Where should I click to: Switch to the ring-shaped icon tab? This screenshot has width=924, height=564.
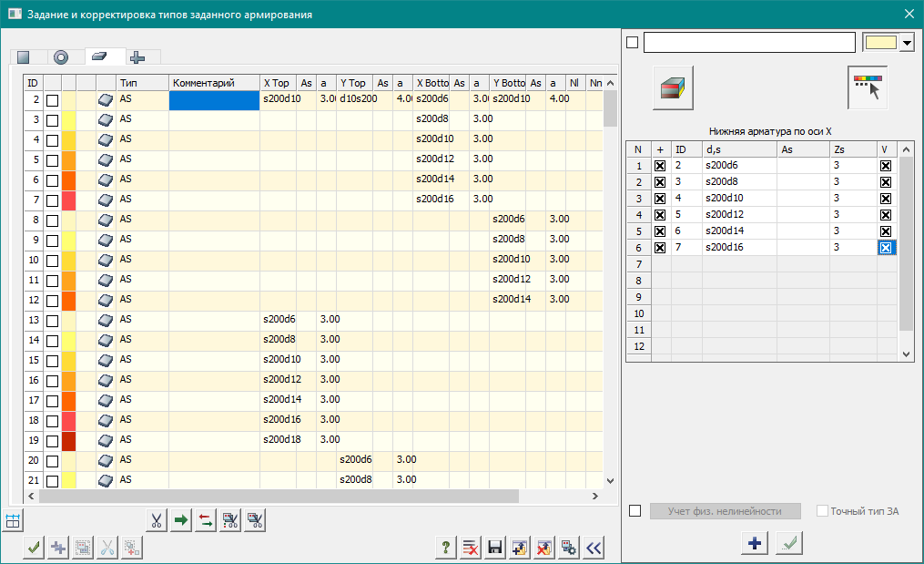click(x=61, y=57)
